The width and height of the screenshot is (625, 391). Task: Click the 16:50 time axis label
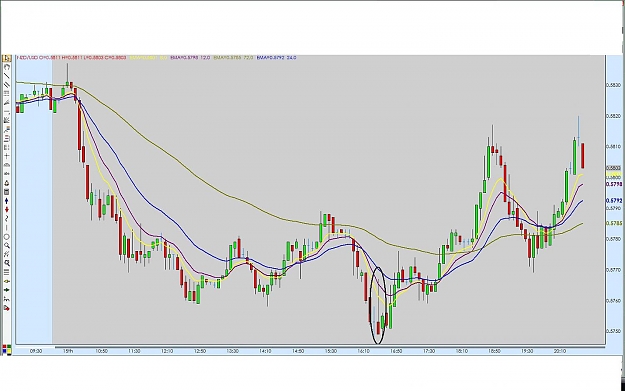(x=396, y=351)
